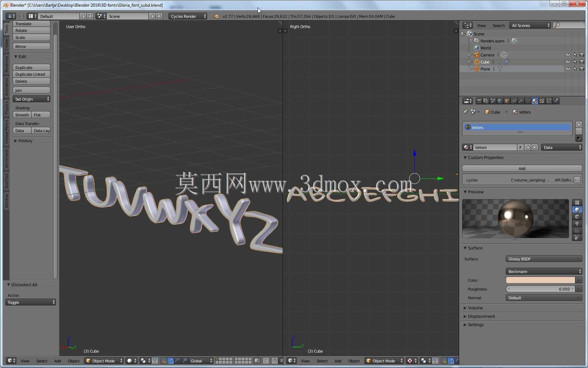Open the All Scenes outliner filter dropdown

[x=530, y=25]
